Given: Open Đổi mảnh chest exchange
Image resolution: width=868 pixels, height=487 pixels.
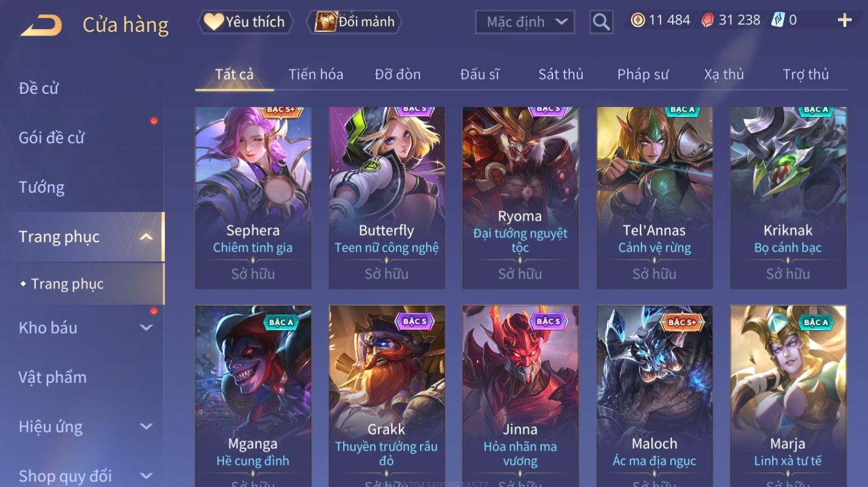Looking at the screenshot, I should [x=354, y=22].
